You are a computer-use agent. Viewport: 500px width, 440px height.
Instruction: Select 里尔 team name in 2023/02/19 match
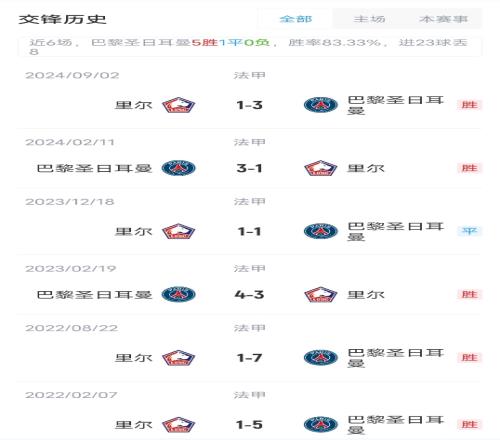tap(366, 295)
